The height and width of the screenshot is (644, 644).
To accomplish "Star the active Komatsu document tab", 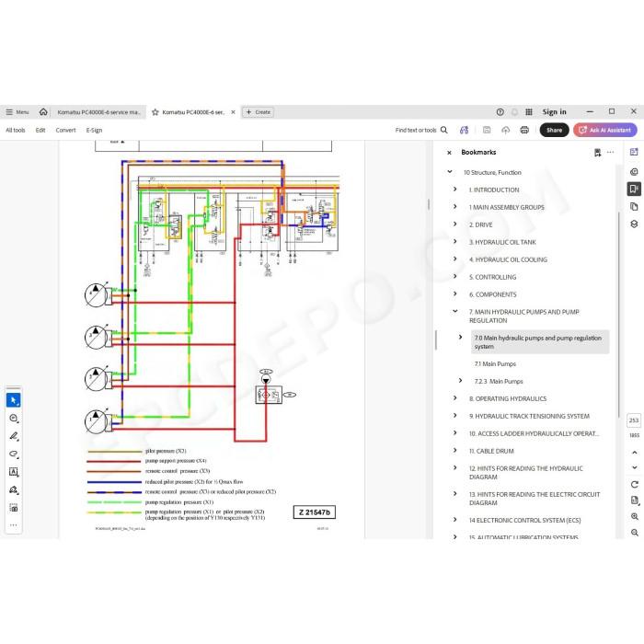I will point(155,112).
